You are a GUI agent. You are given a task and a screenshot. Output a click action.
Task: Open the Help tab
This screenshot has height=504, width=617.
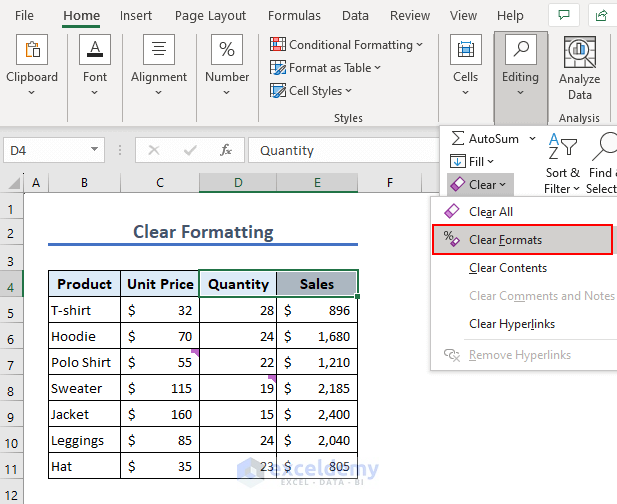[x=510, y=16]
